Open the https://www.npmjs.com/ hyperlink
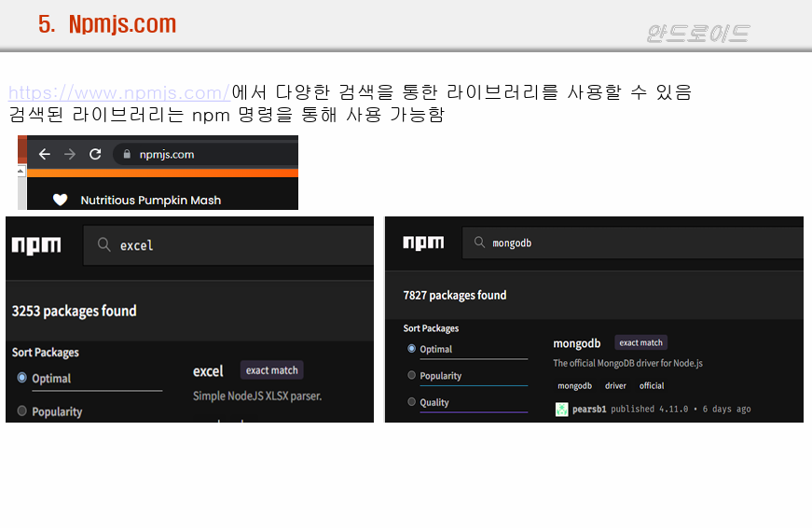 tap(119, 92)
